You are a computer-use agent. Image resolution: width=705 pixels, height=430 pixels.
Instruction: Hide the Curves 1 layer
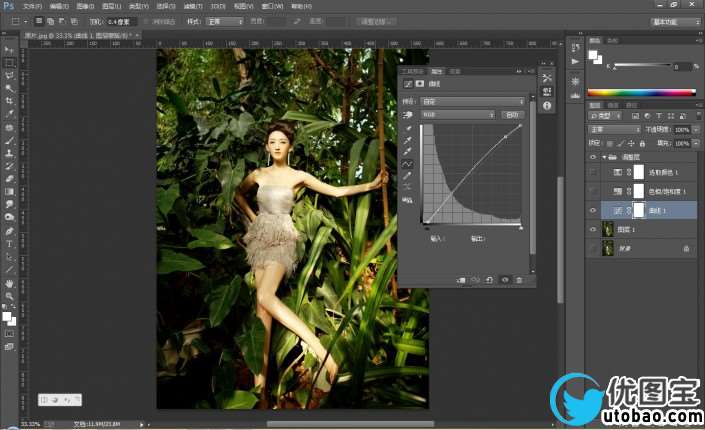pyautogui.click(x=593, y=211)
